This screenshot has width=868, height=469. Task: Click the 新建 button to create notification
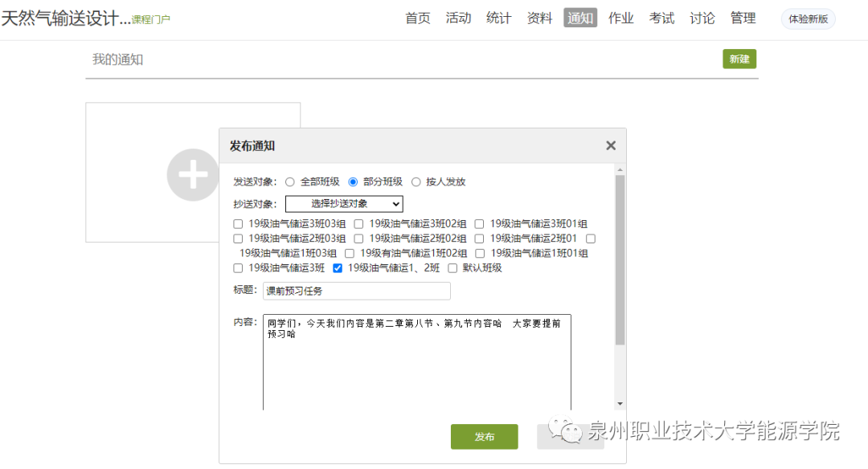click(739, 59)
